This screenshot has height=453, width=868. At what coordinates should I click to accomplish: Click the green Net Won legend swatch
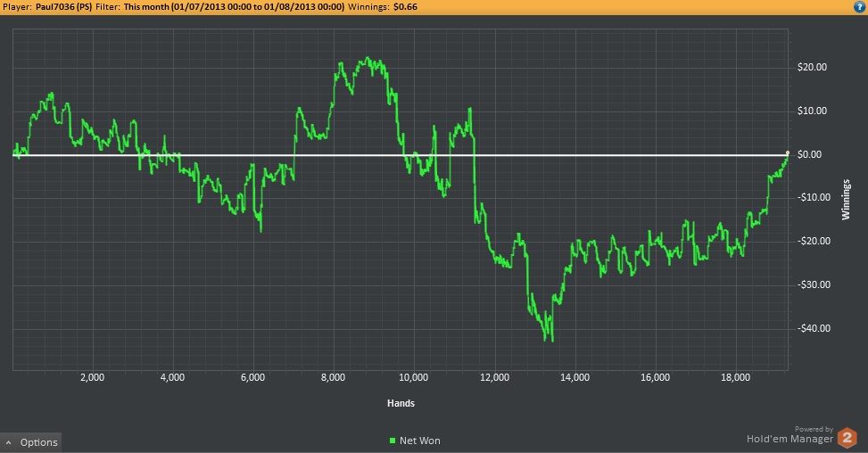(393, 441)
